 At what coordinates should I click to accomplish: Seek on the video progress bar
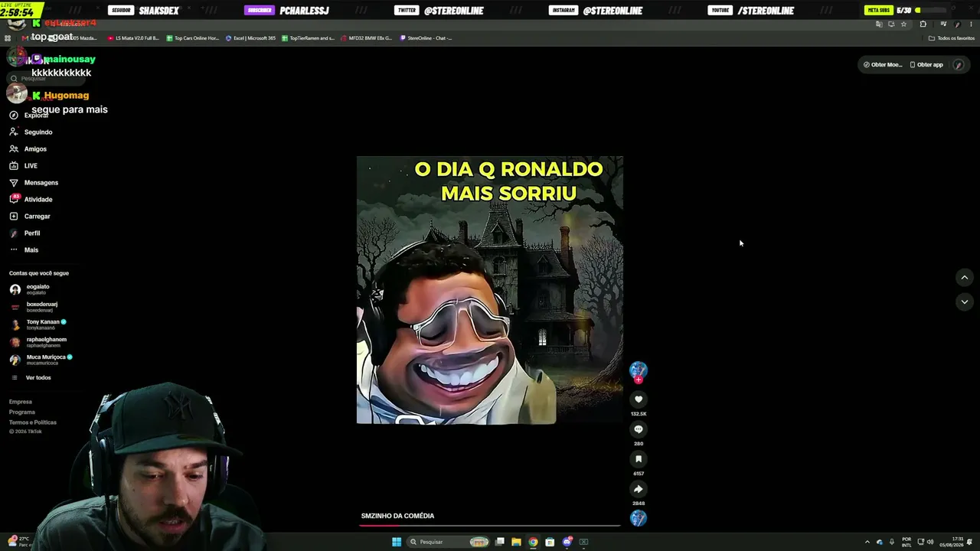[490, 525]
